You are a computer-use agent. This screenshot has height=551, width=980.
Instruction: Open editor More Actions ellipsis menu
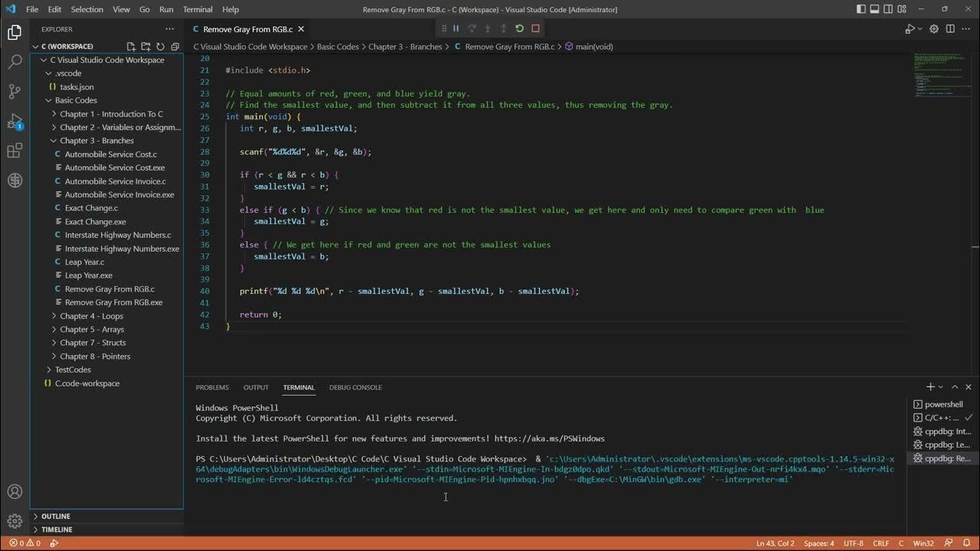966,29
